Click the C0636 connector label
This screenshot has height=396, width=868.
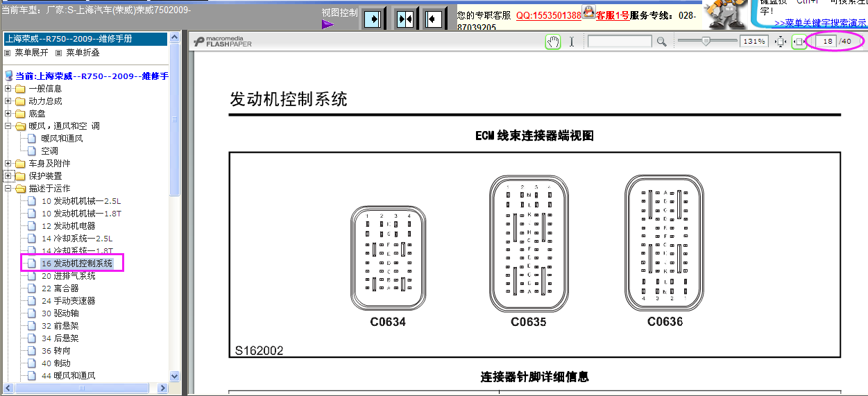[665, 322]
